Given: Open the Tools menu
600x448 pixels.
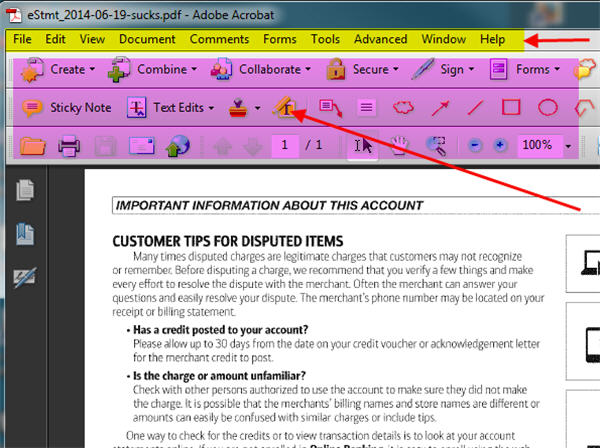Looking at the screenshot, I should coord(325,39).
